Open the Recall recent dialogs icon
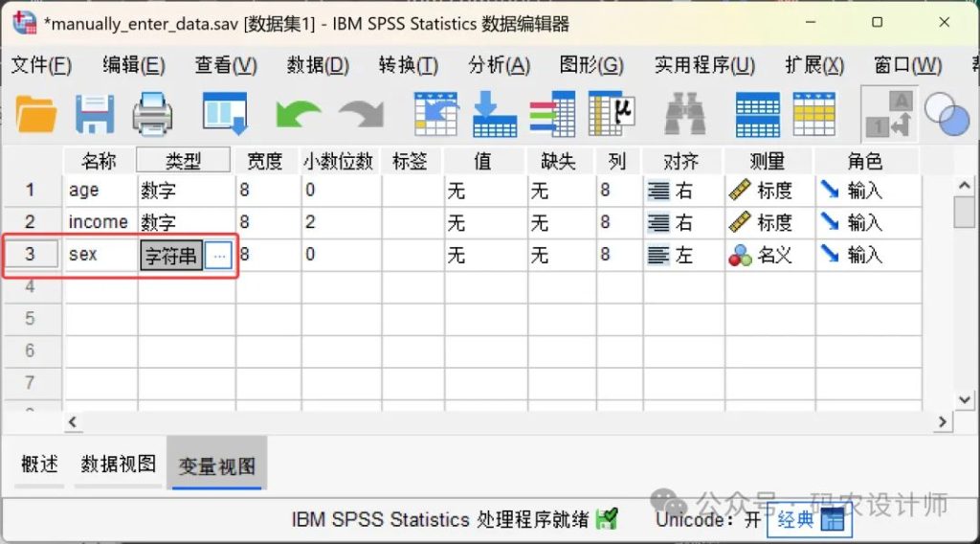The image size is (980, 544). pyautogui.click(x=225, y=114)
